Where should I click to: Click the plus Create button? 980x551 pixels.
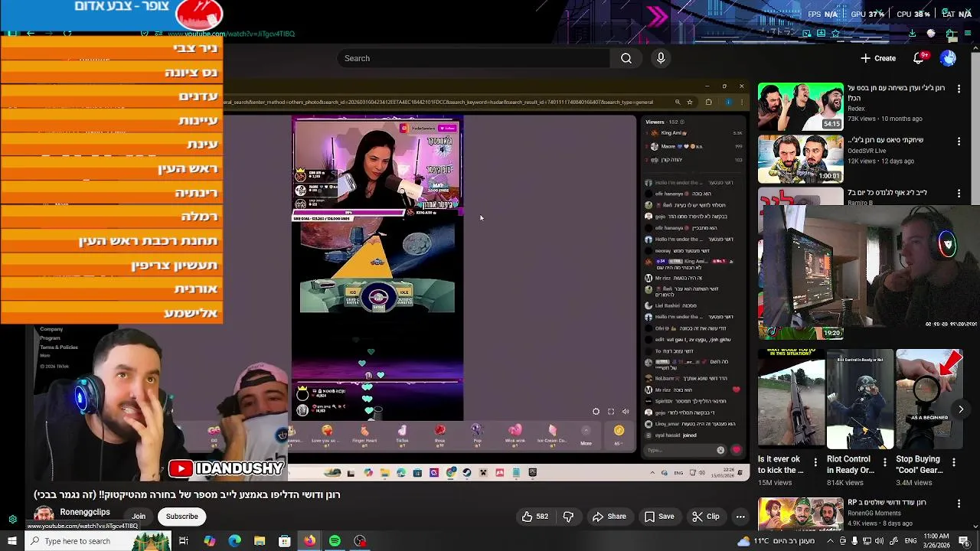pos(877,58)
